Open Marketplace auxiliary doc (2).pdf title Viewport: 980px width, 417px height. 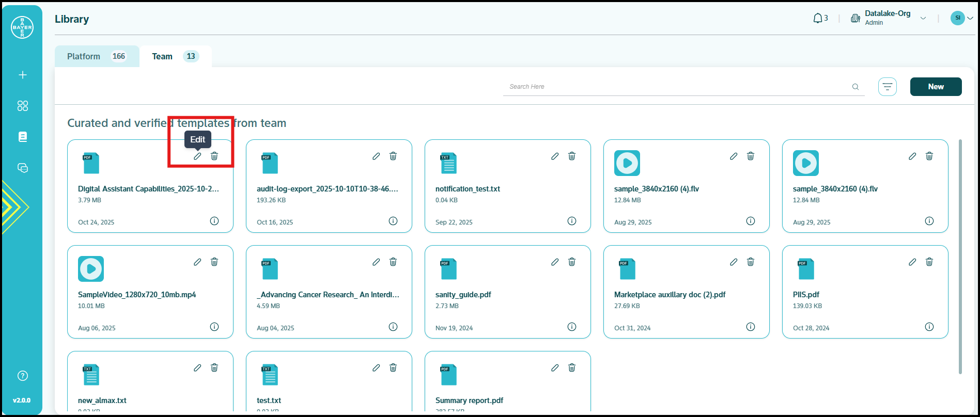point(670,295)
